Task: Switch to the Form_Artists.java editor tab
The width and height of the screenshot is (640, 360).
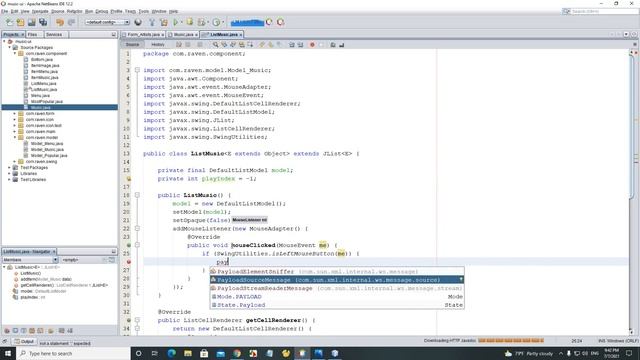Action: pos(143,35)
